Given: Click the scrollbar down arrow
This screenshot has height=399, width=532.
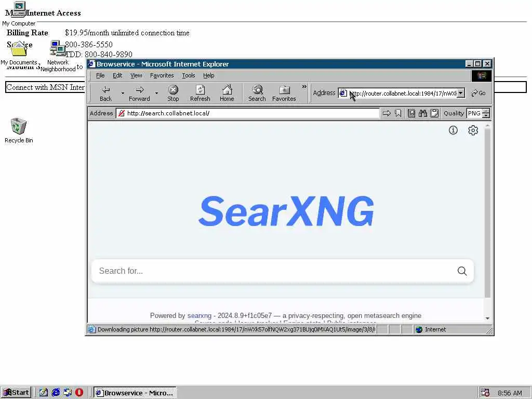Looking at the screenshot, I should tap(487, 318).
